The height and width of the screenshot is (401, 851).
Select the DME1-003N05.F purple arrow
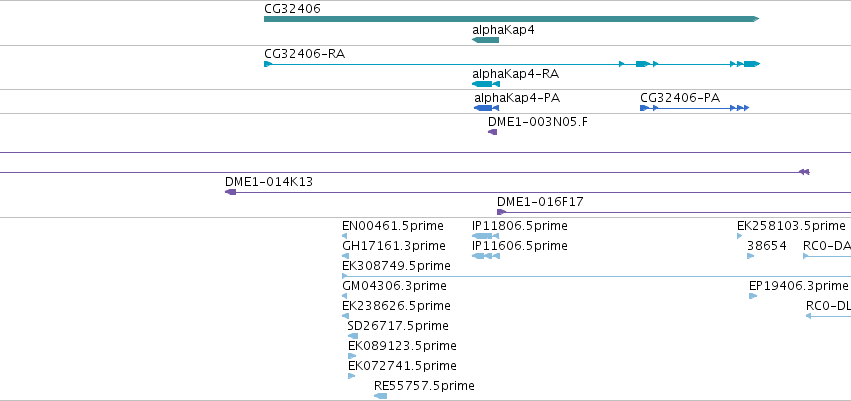click(x=492, y=132)
